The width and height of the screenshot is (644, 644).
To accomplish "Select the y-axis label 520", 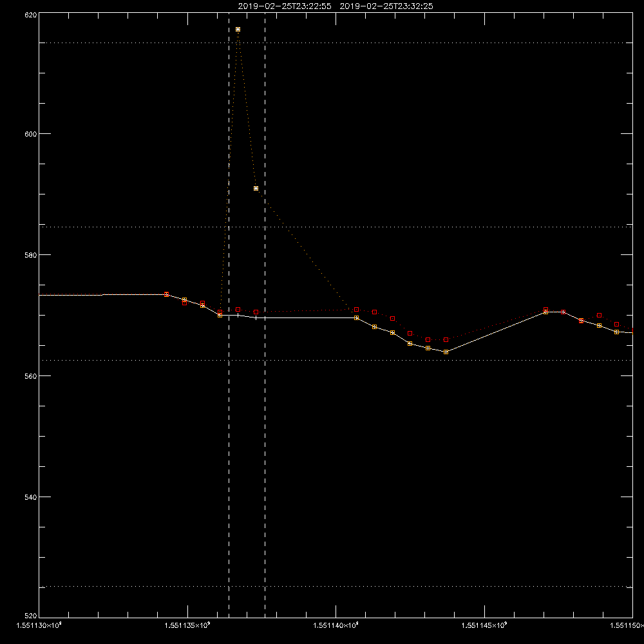I will click(31, 616).
